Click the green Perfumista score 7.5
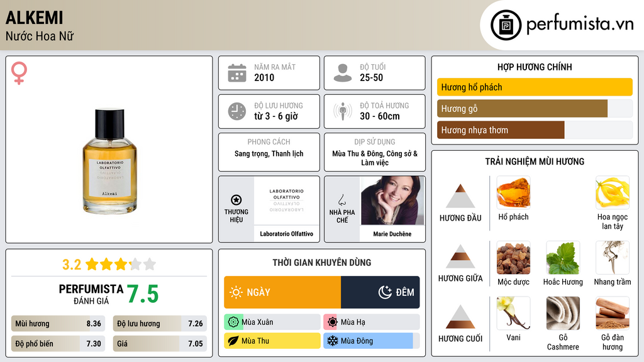 (143, 294)
